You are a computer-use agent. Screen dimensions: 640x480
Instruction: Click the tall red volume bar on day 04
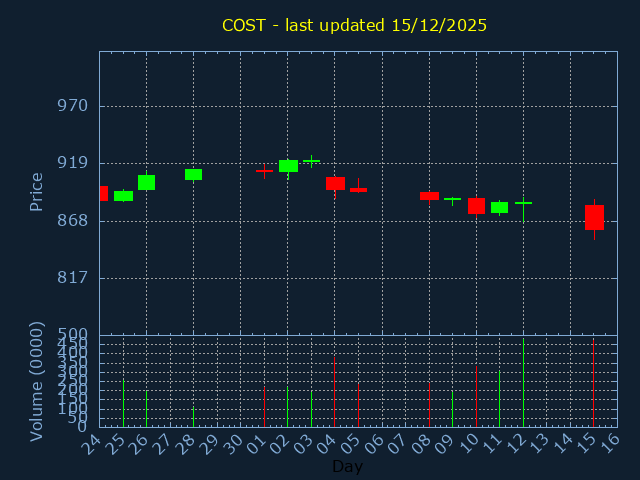point(334,392)
